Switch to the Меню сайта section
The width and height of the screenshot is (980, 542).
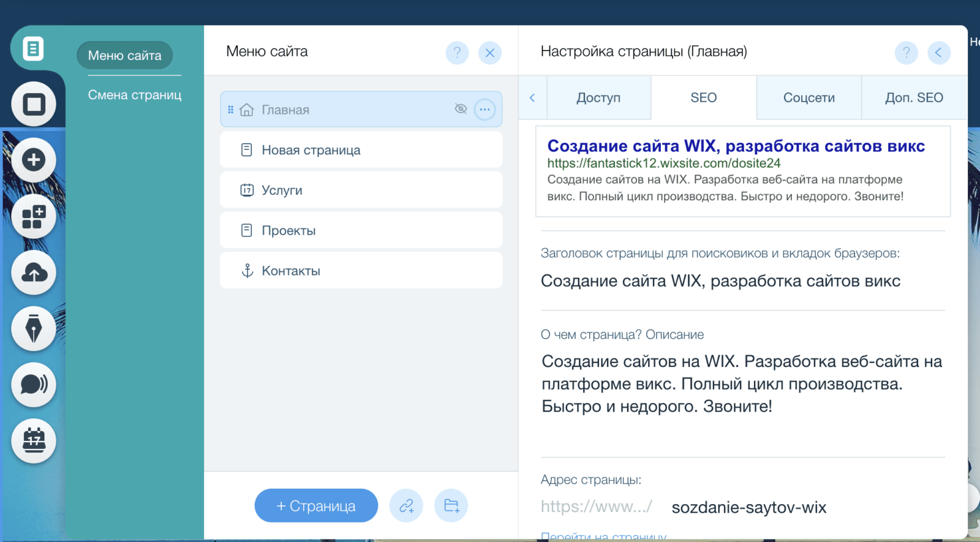pyautogui.click(x=125, y=56)
